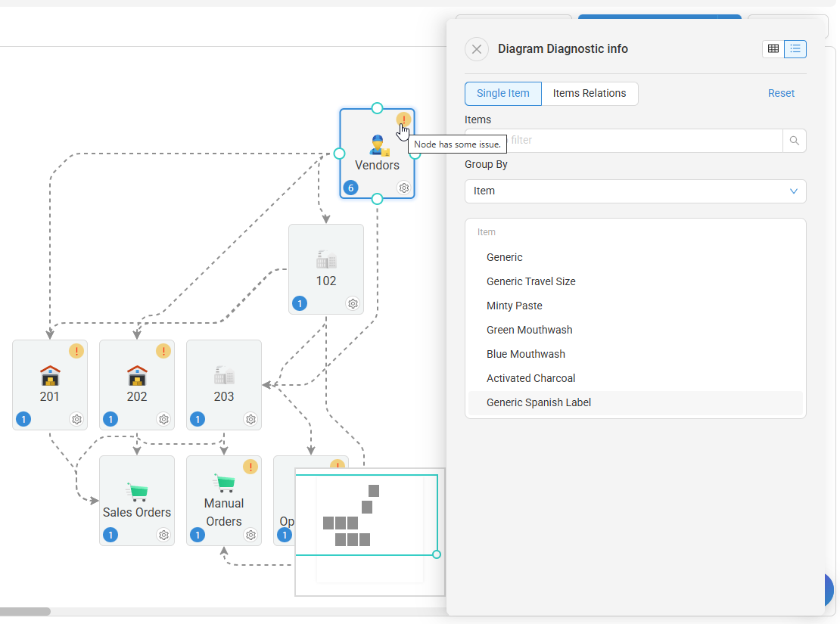Expand the Group By dropdown
The width and height of the screenshot is (840, 624).
635,191
